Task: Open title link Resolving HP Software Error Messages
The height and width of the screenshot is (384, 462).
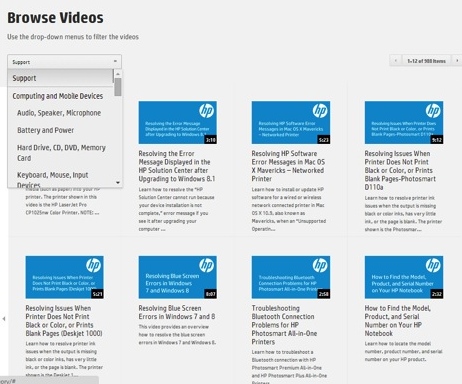Action: (x=288, y=166)
